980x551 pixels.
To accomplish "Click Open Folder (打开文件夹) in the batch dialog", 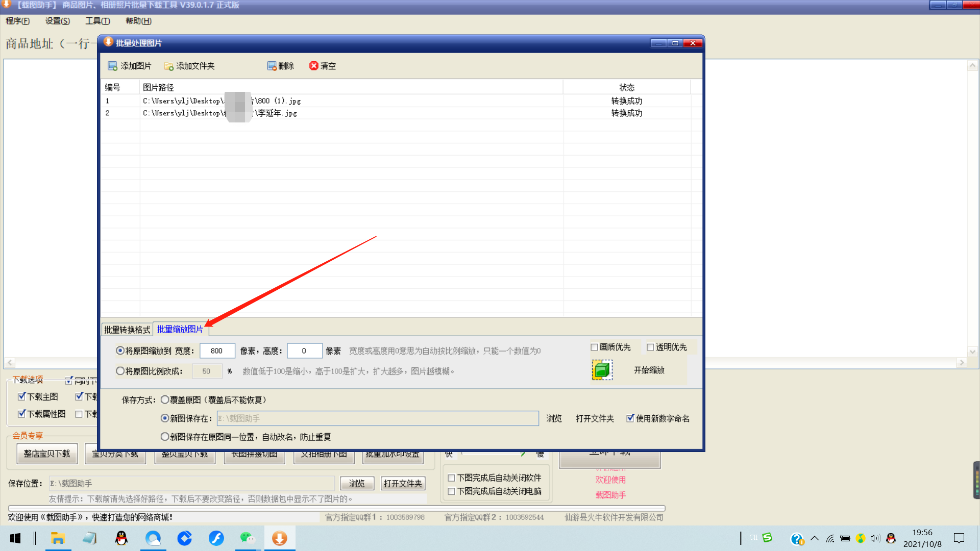I will [x=595, y=418].
